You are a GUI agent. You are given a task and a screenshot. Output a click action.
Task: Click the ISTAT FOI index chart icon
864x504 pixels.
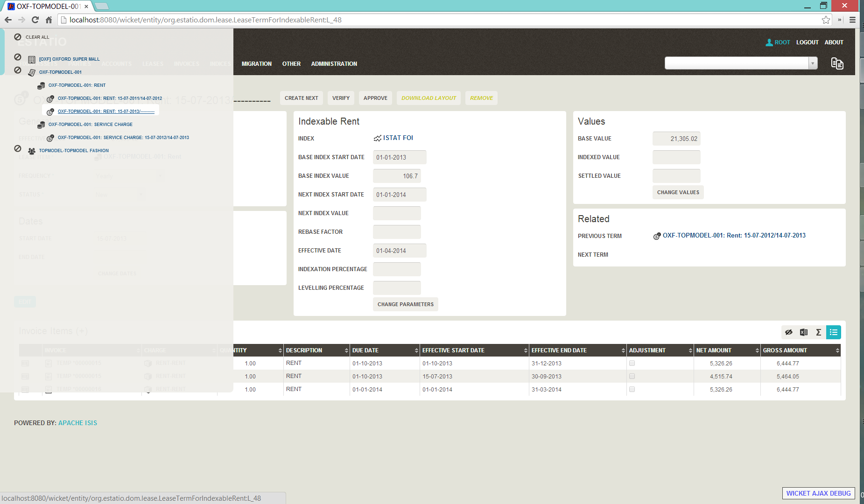[x=377, y=138]
